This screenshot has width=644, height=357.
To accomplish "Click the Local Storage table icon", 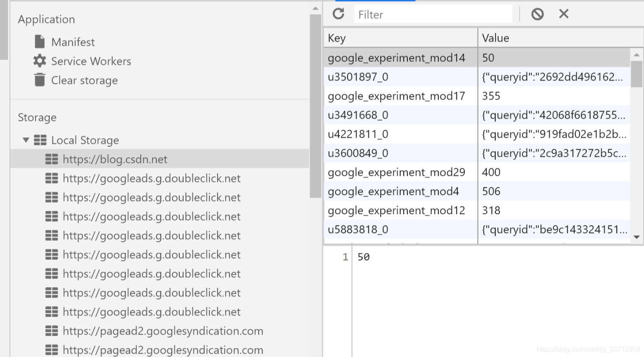I will tap(40, 140).
